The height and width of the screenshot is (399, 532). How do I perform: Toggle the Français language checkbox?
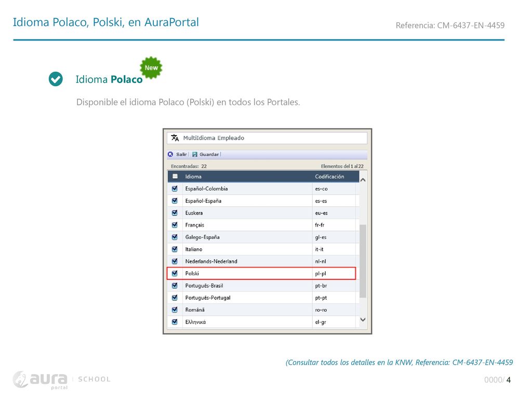(x=175, y=225)
